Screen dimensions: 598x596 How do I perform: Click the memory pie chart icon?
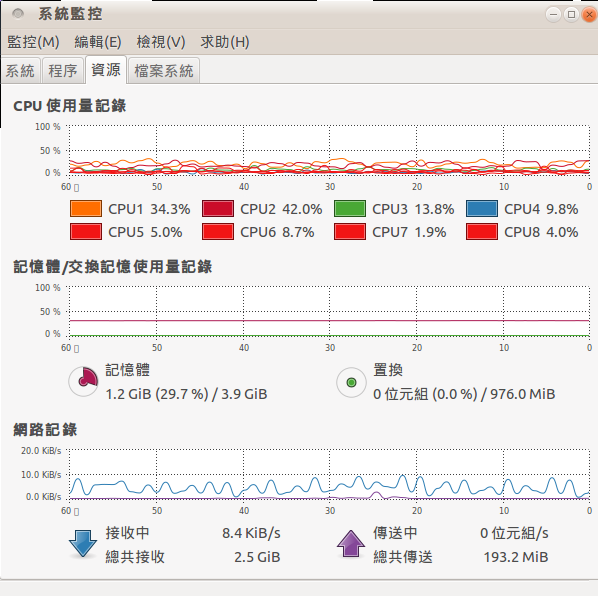[x=83, y=382]
